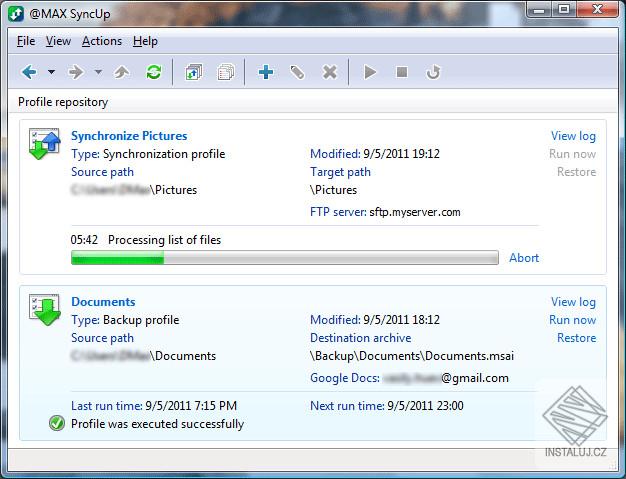The height and width of the screenshot is (479, 626).
Task: Click the Delete X toolbar icon
Action: point(330,72)
